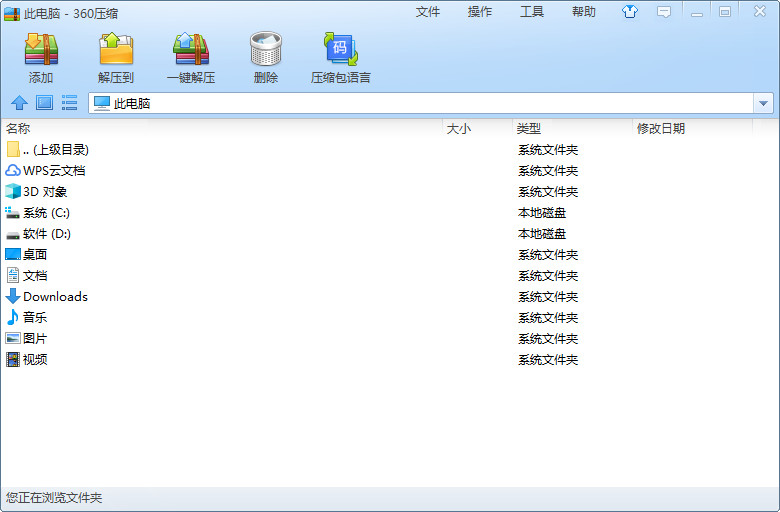780x512 pixels.
Task: Select the Downloads entry name
Action: pos(55,297)
